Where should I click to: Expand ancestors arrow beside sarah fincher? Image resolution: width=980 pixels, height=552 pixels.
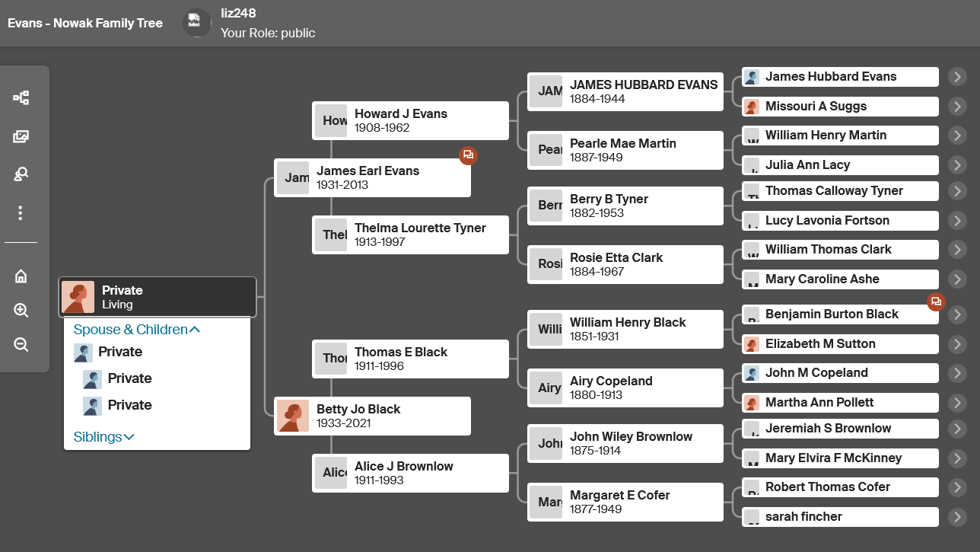tap(957, 517)
